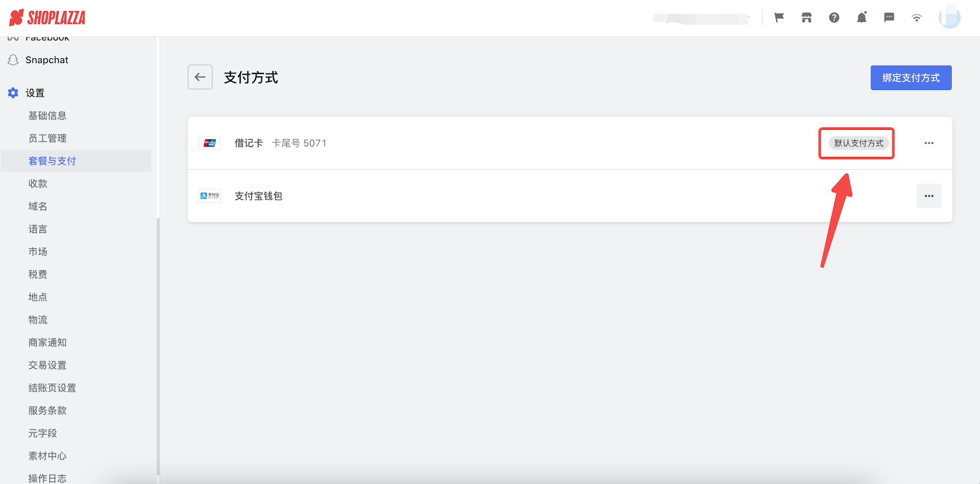Open the help question mark icon
Screen dimensions: 980x484
tap(834, 18)
